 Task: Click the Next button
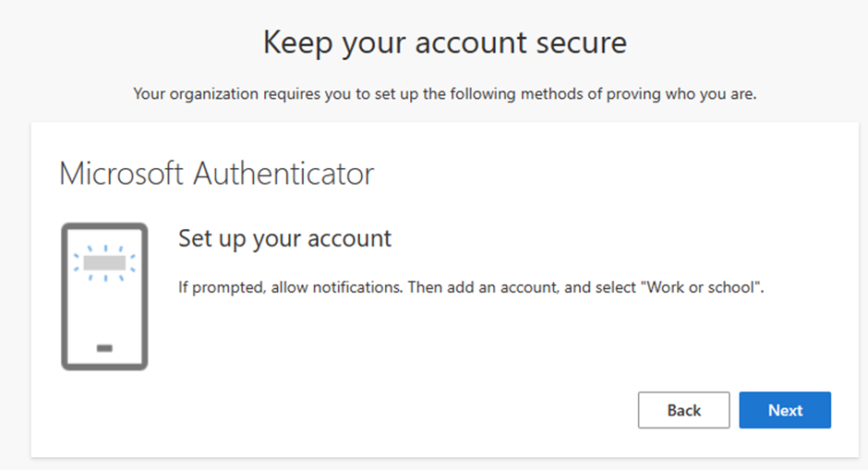[x=785, y=410]
